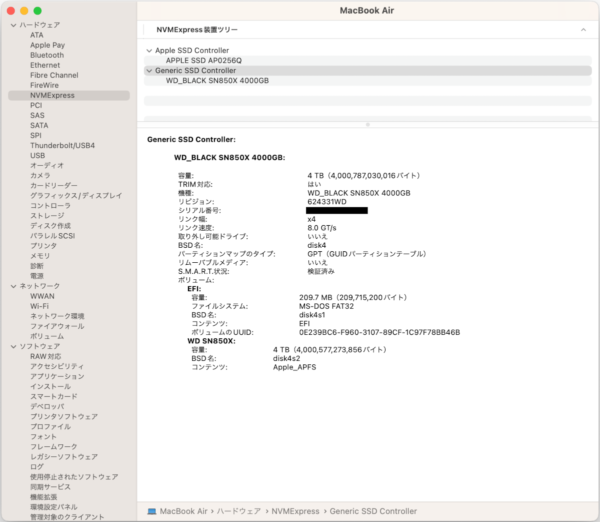Viewport: 600px width, 522px height.
Task: Open Thunderbolt/USB4 info
Action: [62, 145]
